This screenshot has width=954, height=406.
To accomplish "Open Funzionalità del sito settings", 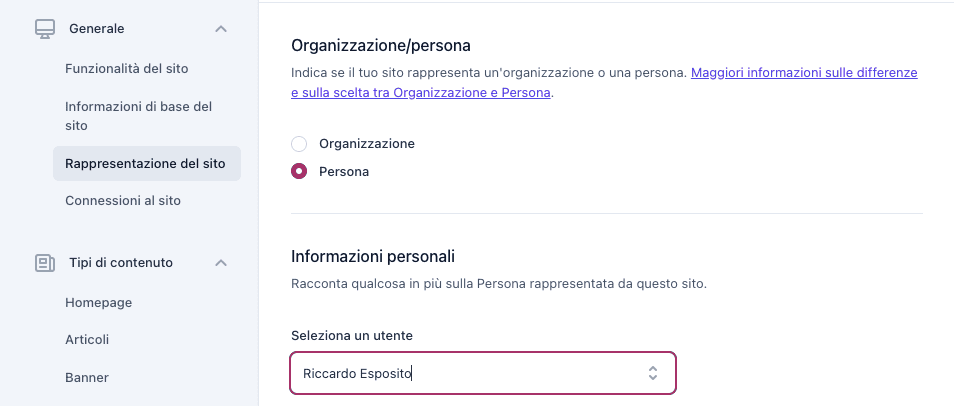I will tap(127, 69).
